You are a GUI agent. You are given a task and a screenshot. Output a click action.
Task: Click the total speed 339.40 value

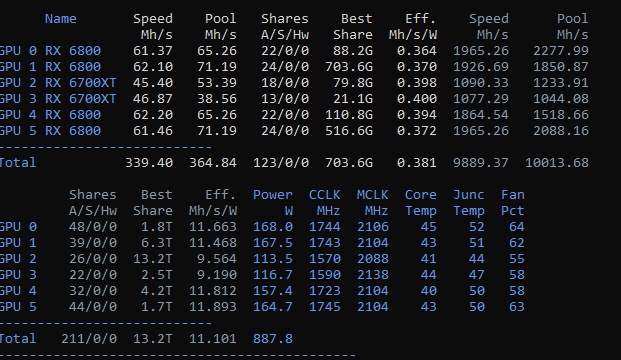[149, 163]
